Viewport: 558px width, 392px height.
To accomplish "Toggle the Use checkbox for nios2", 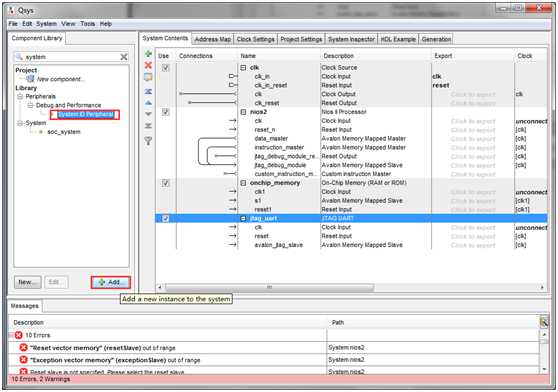I will 165,112.
